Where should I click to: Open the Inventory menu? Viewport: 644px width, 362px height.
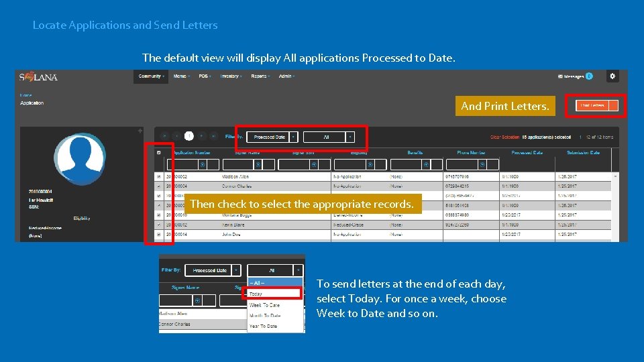[x=231, y=76]
